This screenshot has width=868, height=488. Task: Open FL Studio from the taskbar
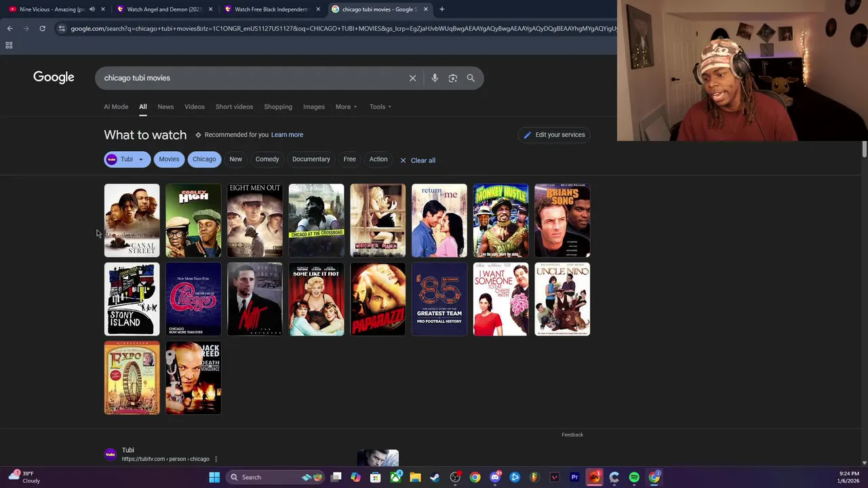pos(534,477)
